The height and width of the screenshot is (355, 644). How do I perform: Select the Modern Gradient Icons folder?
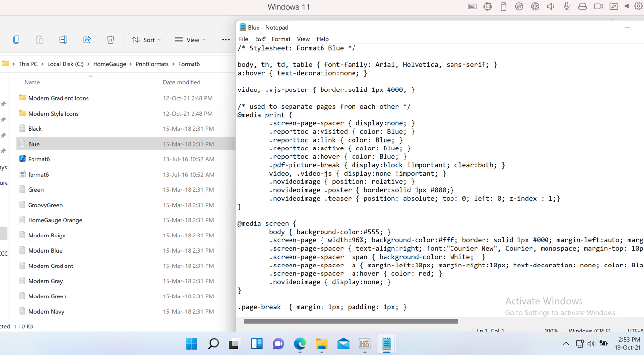(x=58, y=98)
